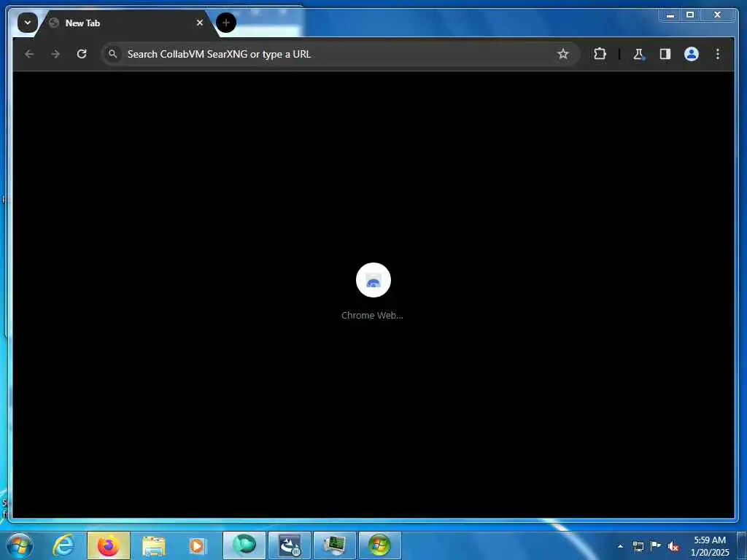Go forward using the forward arrow
This screenshot has height=560, width=747.
55,54
